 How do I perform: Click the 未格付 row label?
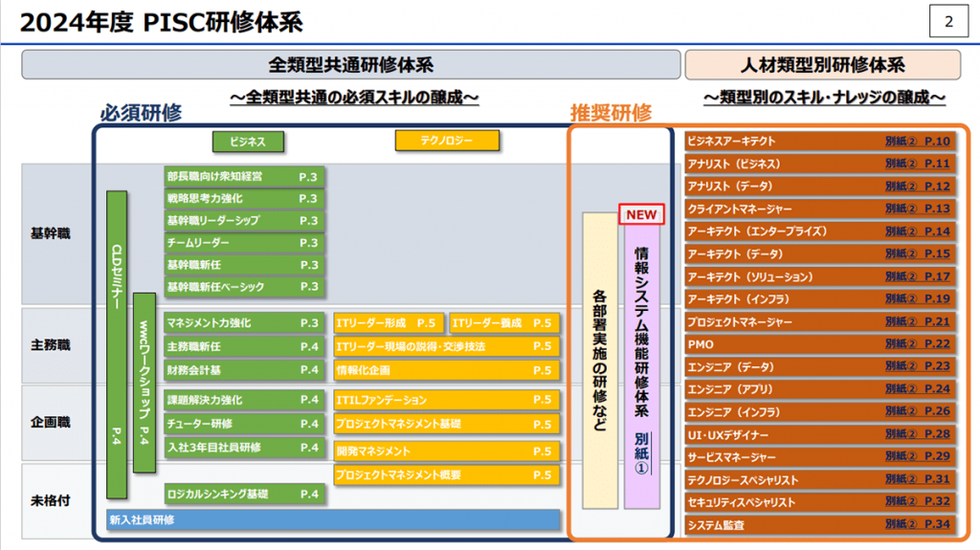(x=51, y=500)
